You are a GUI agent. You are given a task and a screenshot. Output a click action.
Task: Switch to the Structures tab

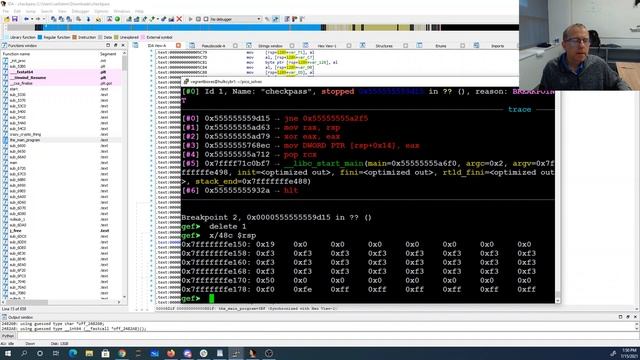(384, 46)
